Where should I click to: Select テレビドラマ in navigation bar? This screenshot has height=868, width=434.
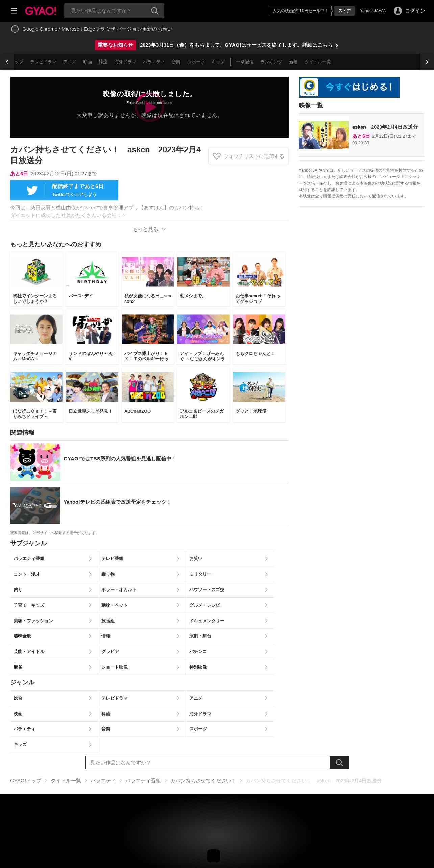click(x=43, y=62)
